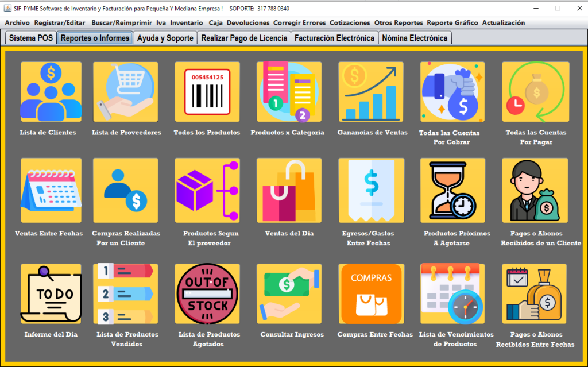Select the Consultar Ingresos money hand icon
Image resolution: width=588 pixels, height=367 pixels.
pos(289,293)
